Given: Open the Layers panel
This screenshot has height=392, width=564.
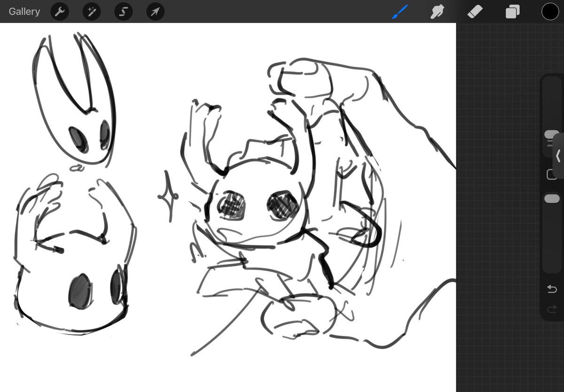Looking at the screenshot, I should (512, 12).
